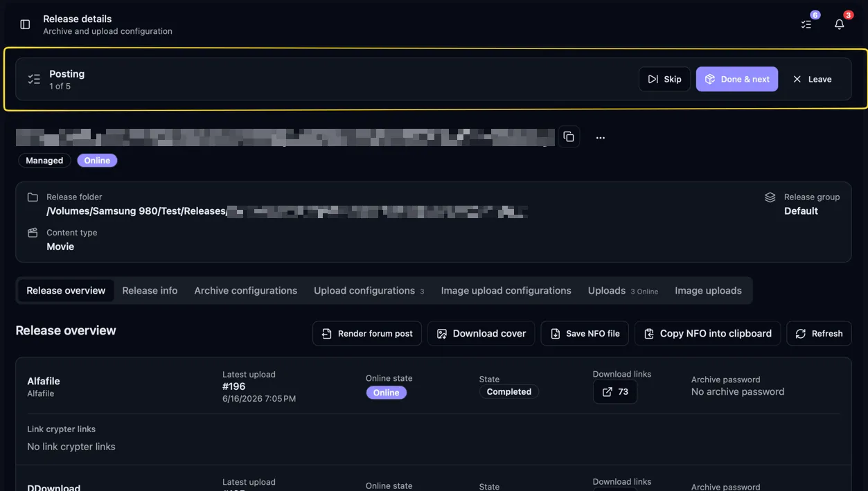Image resolution: width=868 pixels, height=491 pixels.
Task: Click the Skip button
Action: (x=664, y=79)
